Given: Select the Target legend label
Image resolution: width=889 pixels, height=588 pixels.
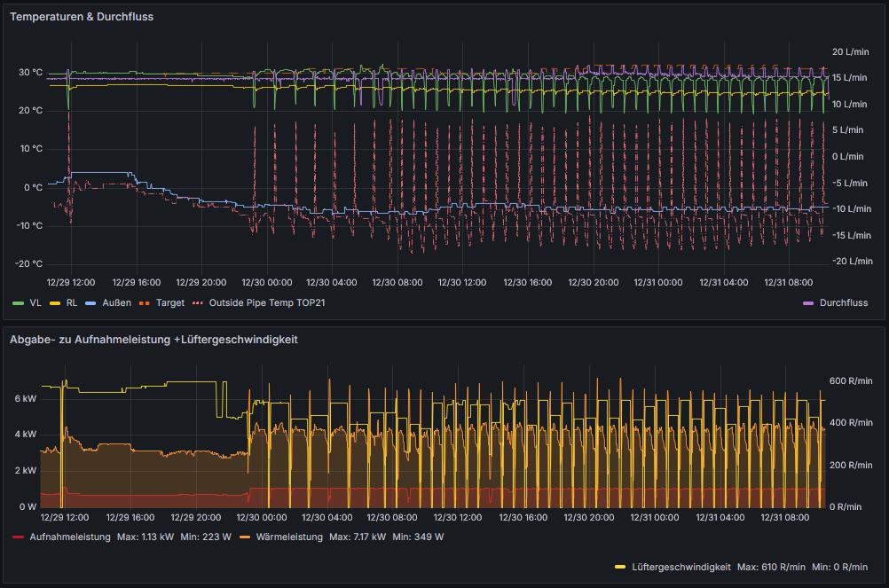Looking at the screenshot, I should (170, 303).
